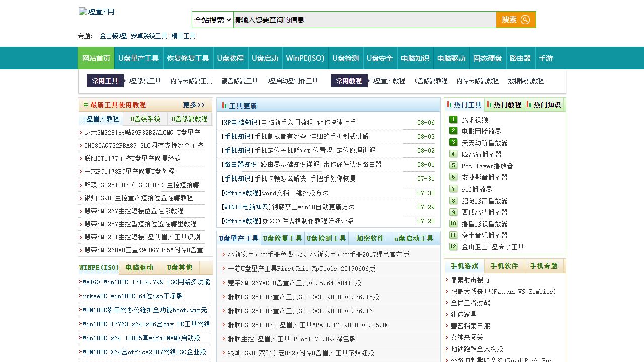Screen dimensions: 644x362
Task: Open 联阳IT1177主控U盘量产修复经验
Action: click(x=132, y=158)
